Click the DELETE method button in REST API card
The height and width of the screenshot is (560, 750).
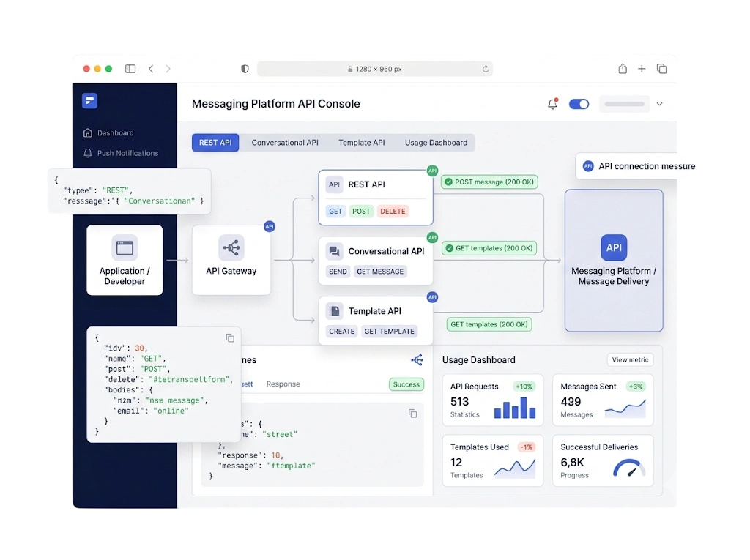pos(393,212)
